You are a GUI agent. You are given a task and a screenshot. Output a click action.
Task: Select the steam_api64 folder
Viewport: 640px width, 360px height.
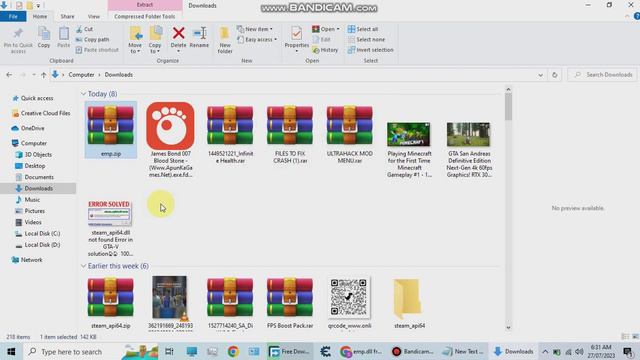[x=409, y=303]
